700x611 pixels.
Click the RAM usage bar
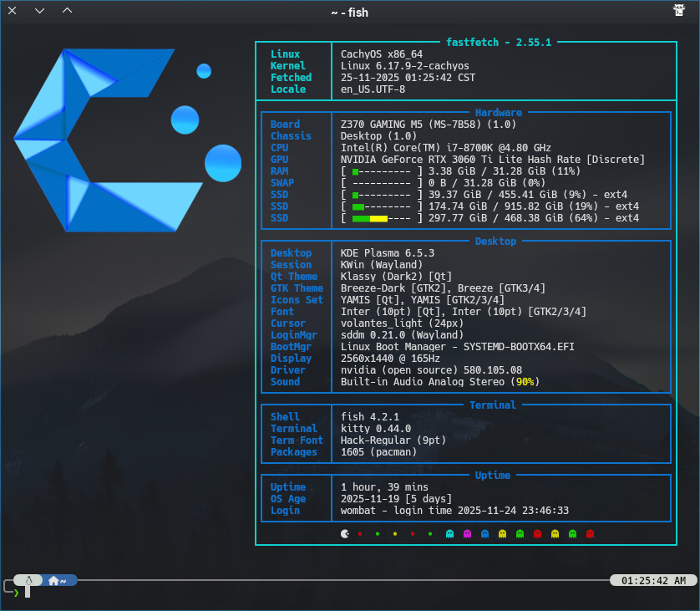(x=383, y=171)
